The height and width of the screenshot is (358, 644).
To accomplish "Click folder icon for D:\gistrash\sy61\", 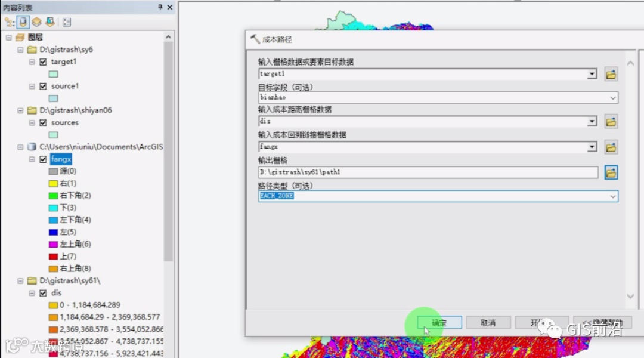I will pos(32,280).
